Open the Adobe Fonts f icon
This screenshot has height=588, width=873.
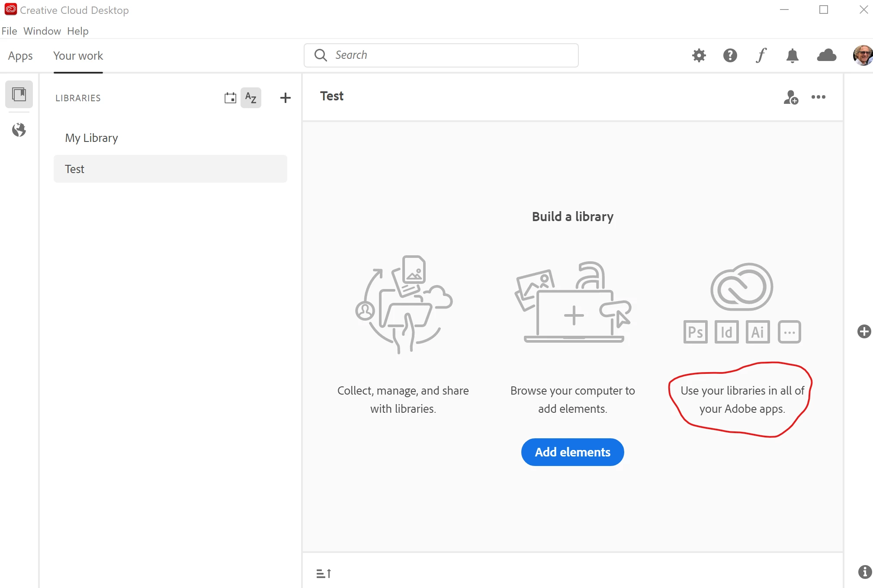coord(761,55)
